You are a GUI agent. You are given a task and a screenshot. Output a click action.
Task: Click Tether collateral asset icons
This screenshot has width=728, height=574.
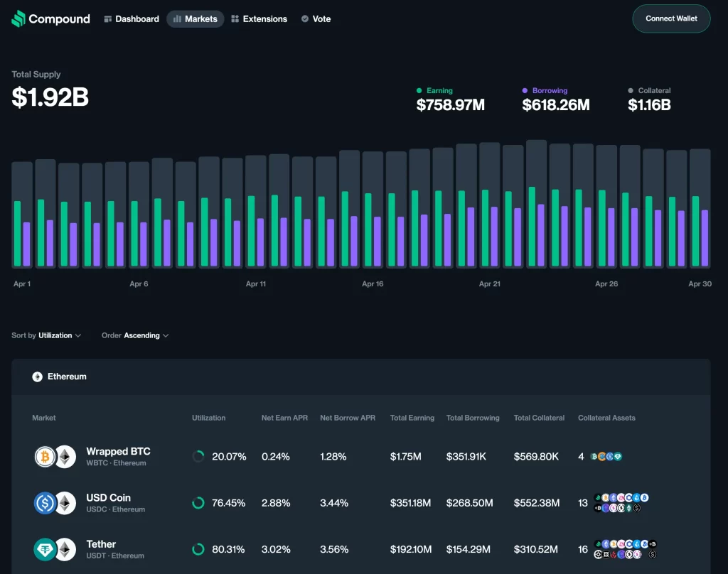[x=626, y=549]
